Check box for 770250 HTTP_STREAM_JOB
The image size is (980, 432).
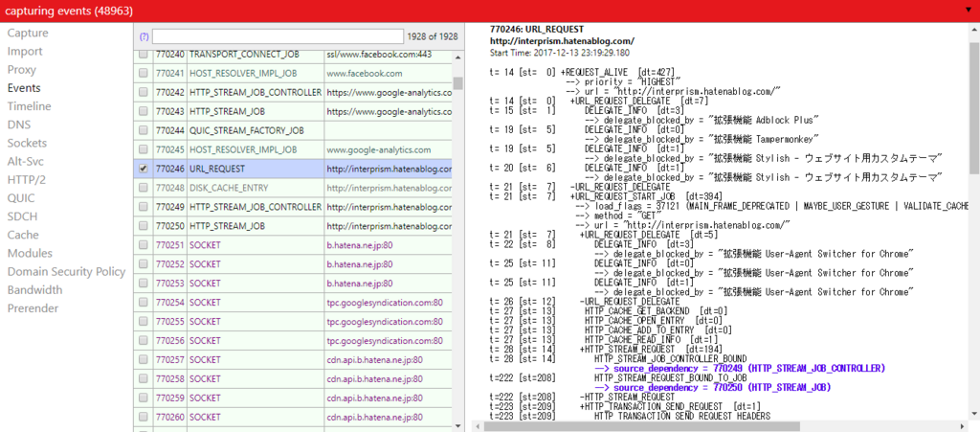point(144,225)
